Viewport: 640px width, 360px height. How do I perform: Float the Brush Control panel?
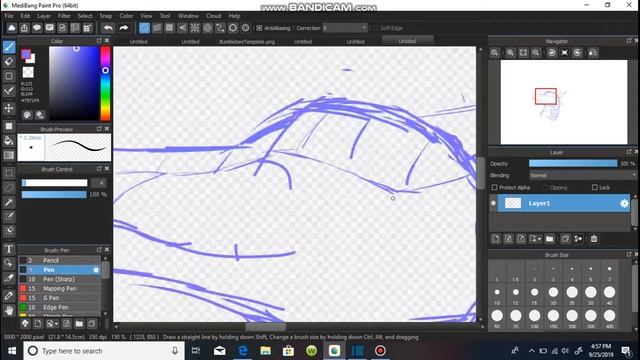click(x=99, y=169)
